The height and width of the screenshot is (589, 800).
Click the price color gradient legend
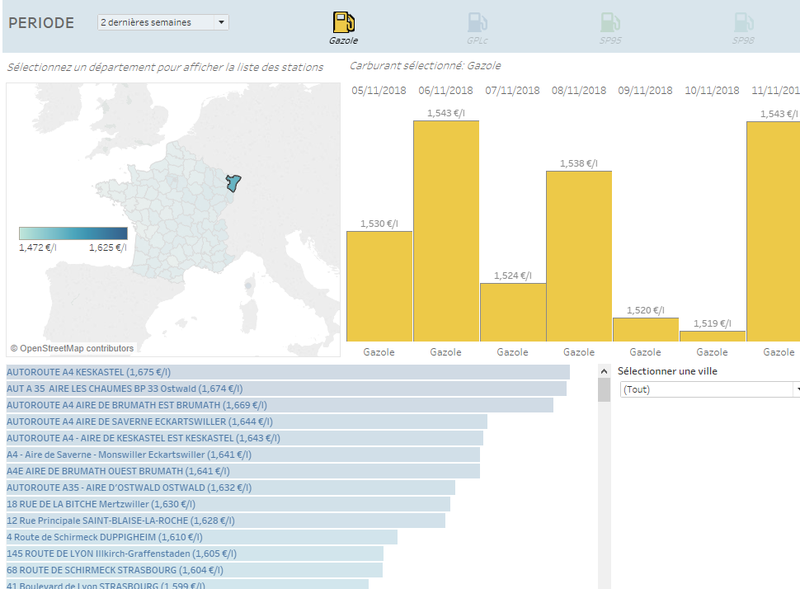click(x=73, y=233)
